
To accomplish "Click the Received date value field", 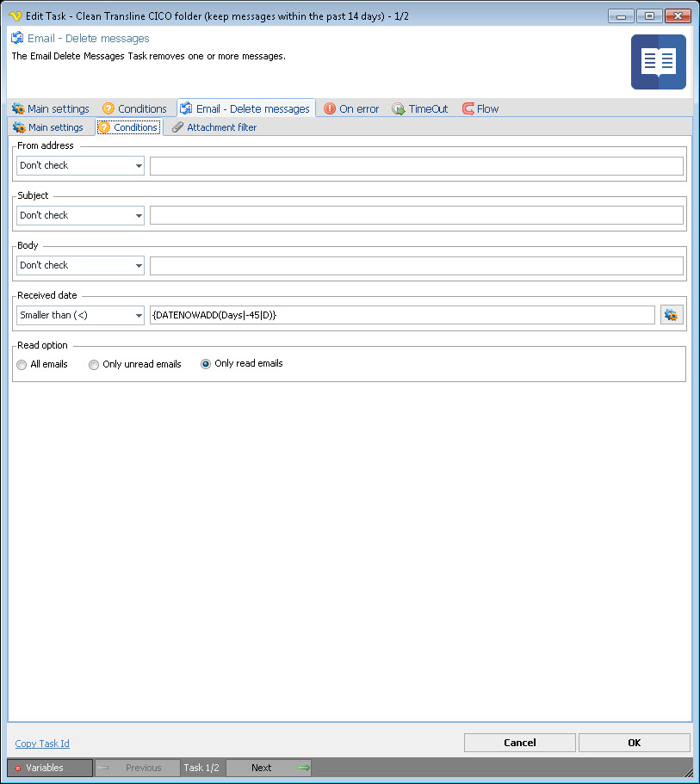I will pyautogui.click(x=401, y=316).
